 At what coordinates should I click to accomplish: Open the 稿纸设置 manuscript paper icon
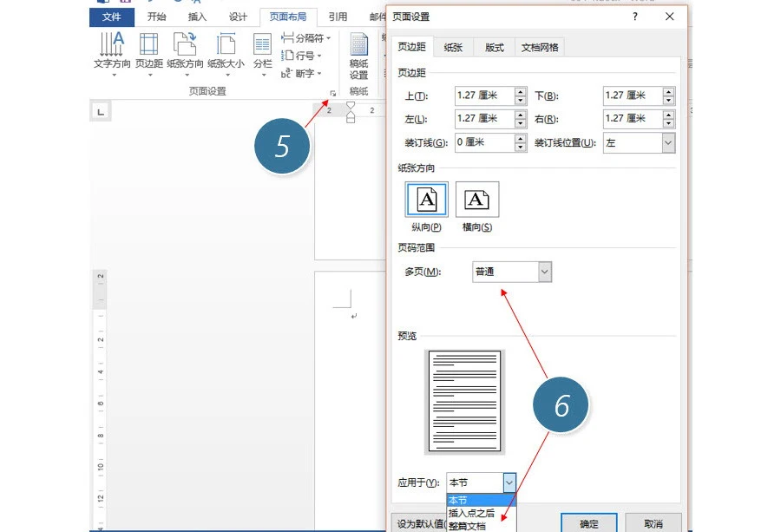(x=358, y=56)
